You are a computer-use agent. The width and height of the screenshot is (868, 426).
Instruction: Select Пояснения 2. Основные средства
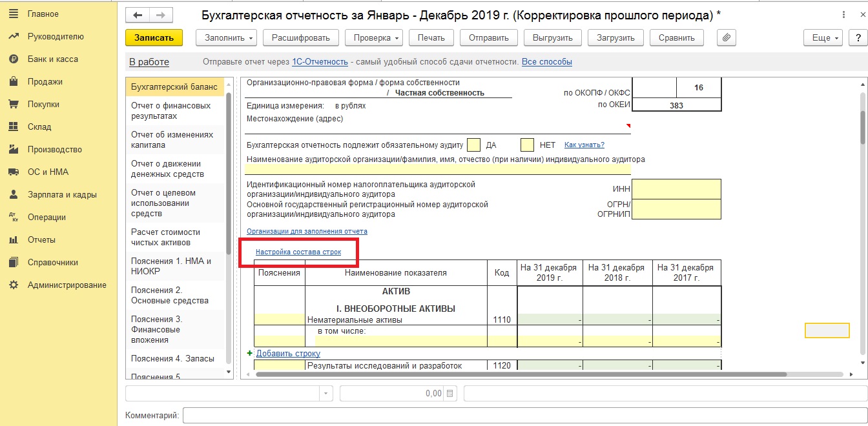coord(174,295)
